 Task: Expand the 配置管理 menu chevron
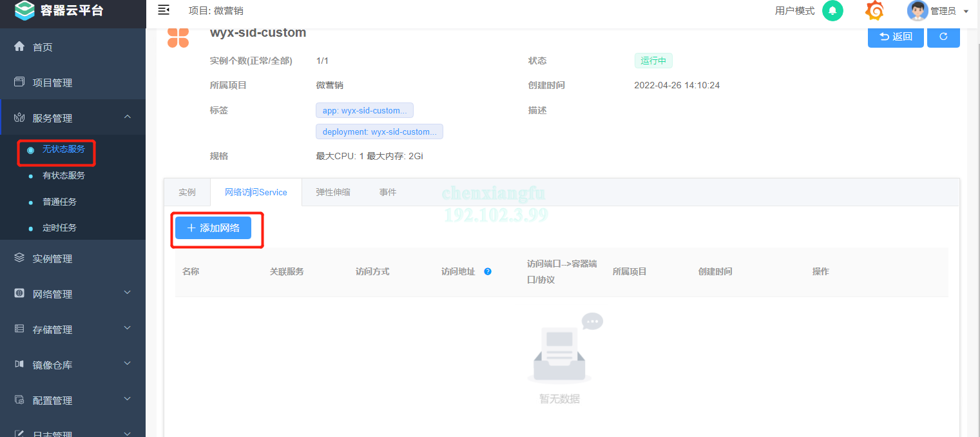click(127, 399)
